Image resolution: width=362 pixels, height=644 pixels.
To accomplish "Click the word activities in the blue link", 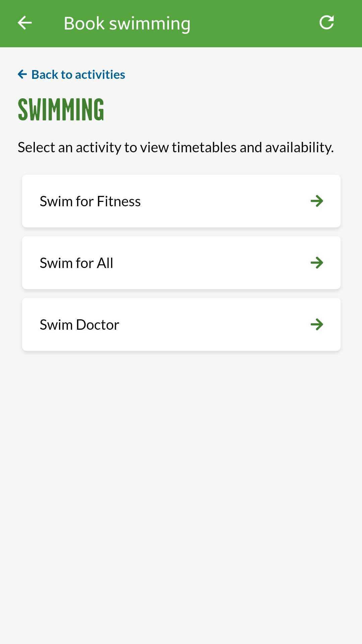I will click(x=100, y=74).
